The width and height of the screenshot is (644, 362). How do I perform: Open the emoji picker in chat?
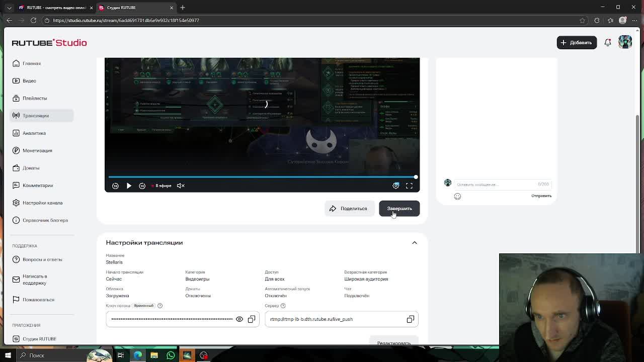coord(457,196)
